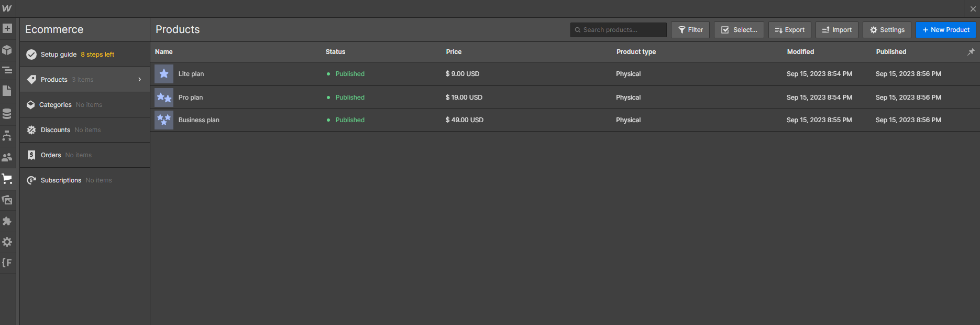Viewport: 980px width, 325px height.
Task: Click the Products tag icon
Action: point(31,80)
